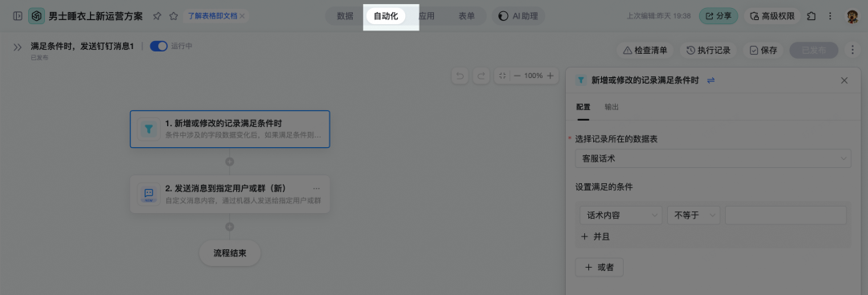Open the 输出 tab in the panel
868x295 pixels.
612,108
